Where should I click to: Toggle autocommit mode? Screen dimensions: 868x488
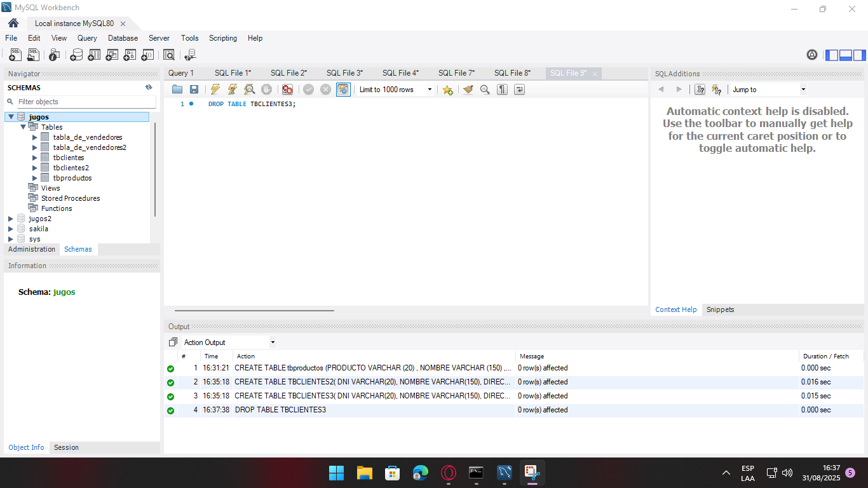pyautogui.click(x=343, y=90)
